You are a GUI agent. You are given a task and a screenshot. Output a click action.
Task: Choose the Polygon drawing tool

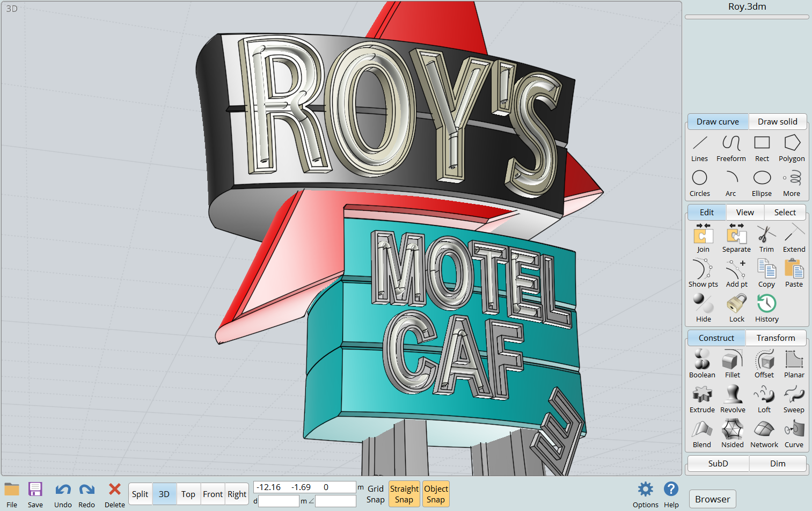(792, 148)
